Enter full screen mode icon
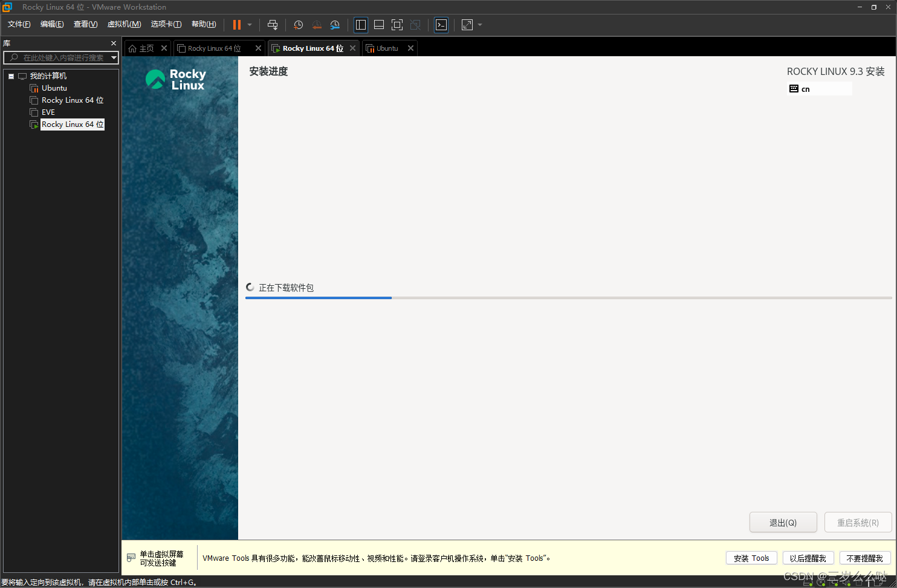This screenshot has height=588, width=897. tap(397, 25)
